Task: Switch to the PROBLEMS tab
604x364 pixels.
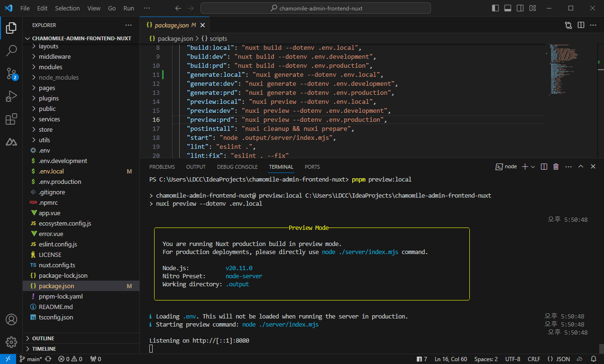Action: pos(162,167)
